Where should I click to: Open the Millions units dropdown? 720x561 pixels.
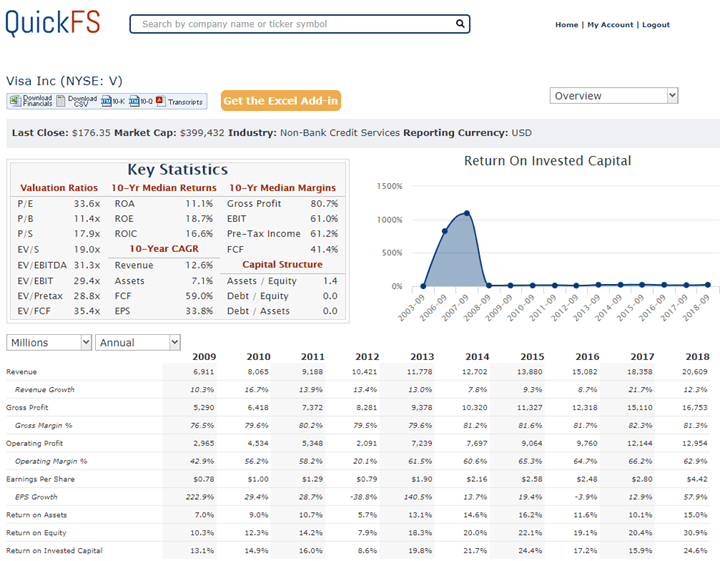(49, 342)
